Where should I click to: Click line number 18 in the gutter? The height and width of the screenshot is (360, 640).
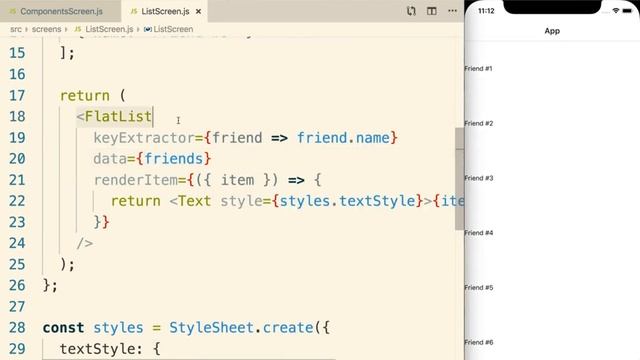pyautogui.click(x=17, y=116)
